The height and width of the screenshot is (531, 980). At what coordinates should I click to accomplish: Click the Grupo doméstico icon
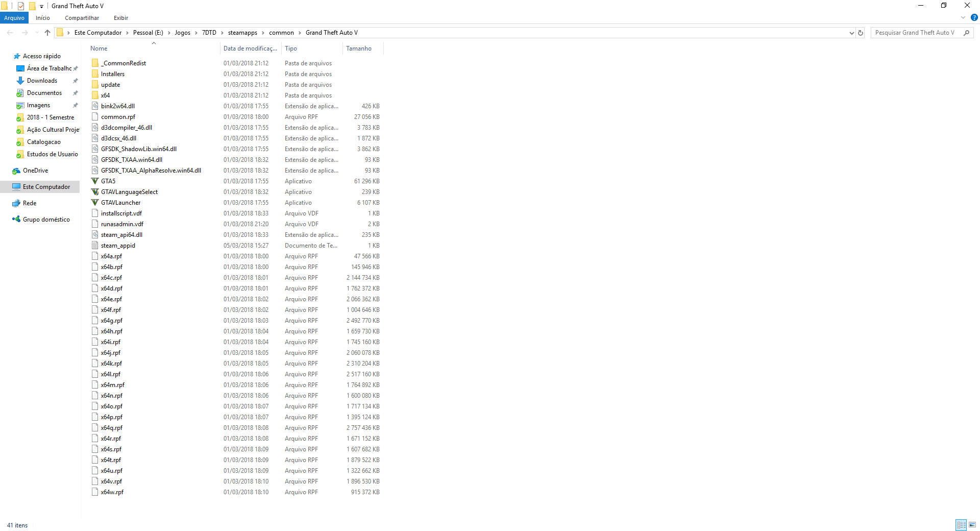coord(16,220)
